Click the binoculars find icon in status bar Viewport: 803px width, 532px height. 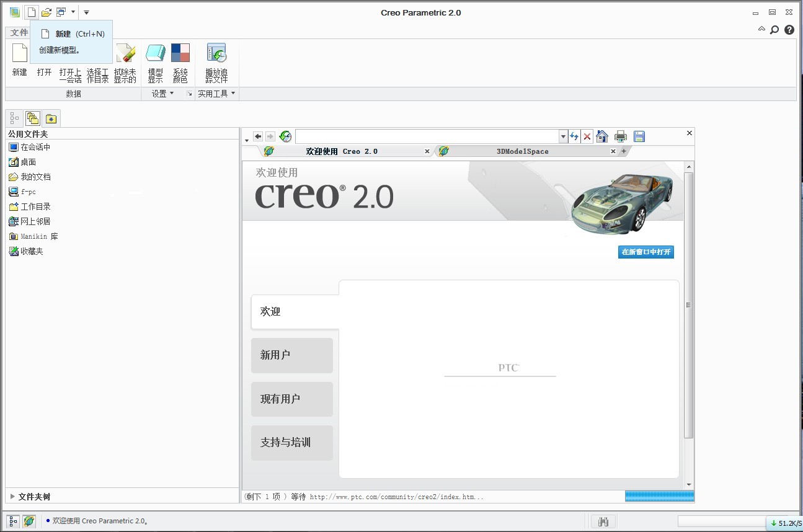click(603, 522)
